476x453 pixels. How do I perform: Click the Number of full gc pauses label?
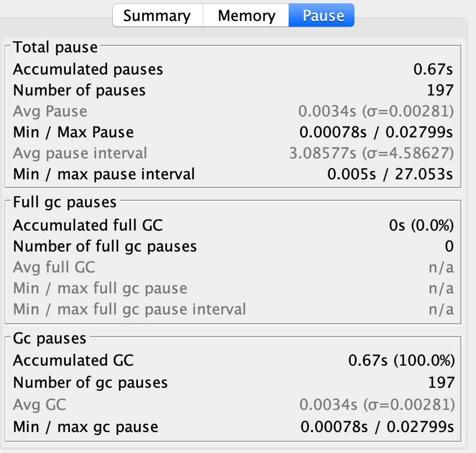(x=105, y=246)
